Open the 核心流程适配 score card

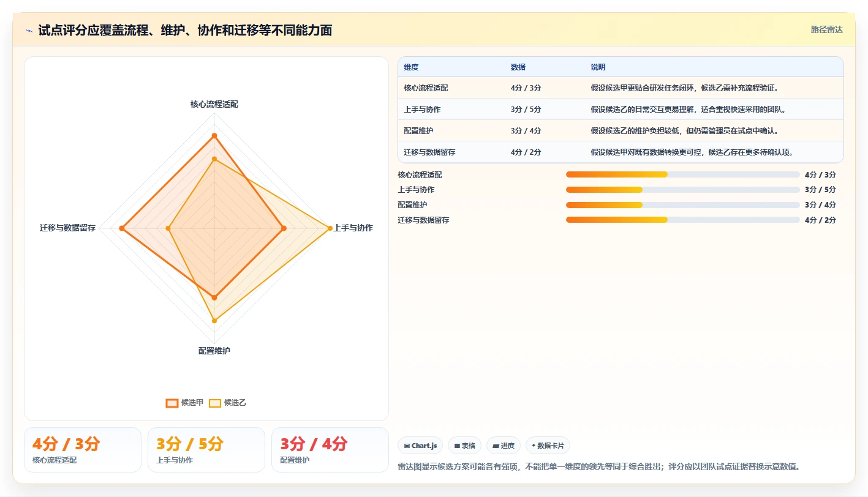pyautogui.click(x=83, y=450)
